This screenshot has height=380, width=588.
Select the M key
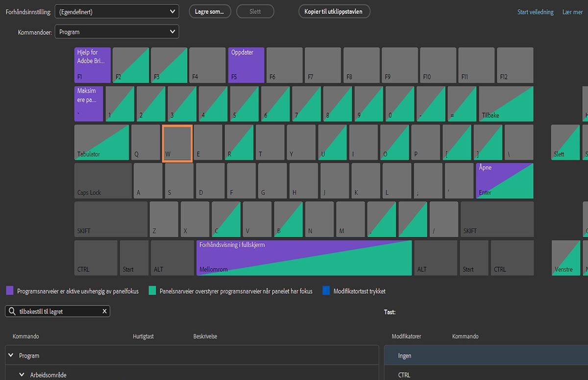tap(350, 219)
